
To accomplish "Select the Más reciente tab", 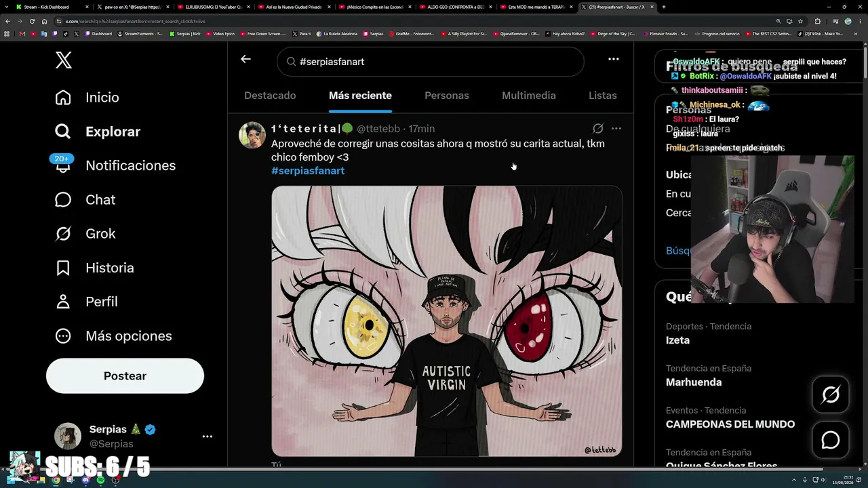I will [360, 96].
